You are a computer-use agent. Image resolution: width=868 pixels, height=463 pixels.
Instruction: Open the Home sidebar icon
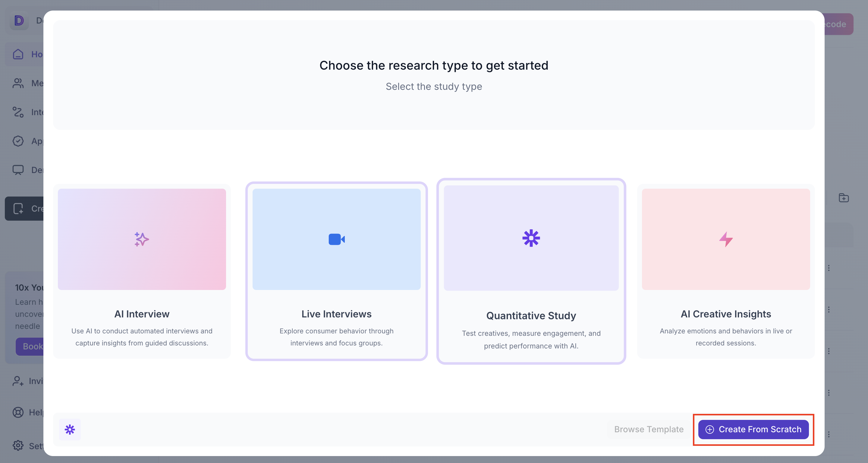click(x=18, y=54)
